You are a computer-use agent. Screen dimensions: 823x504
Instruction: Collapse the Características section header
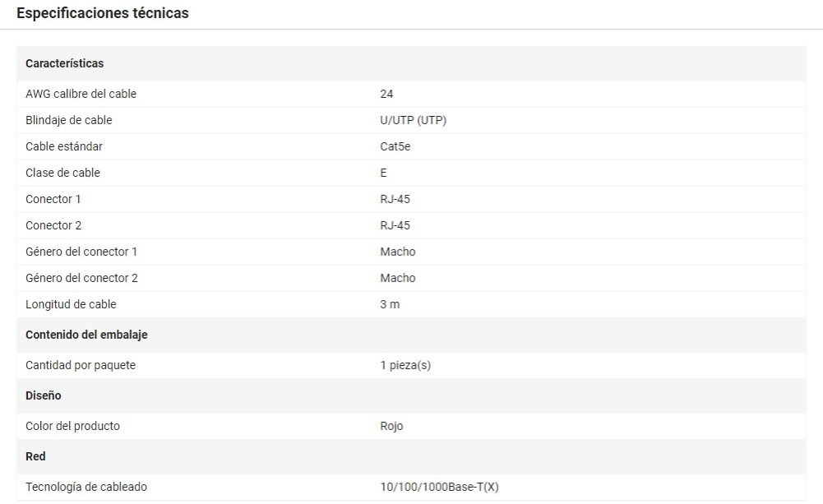pyautogui.click(x=65, y=63)
